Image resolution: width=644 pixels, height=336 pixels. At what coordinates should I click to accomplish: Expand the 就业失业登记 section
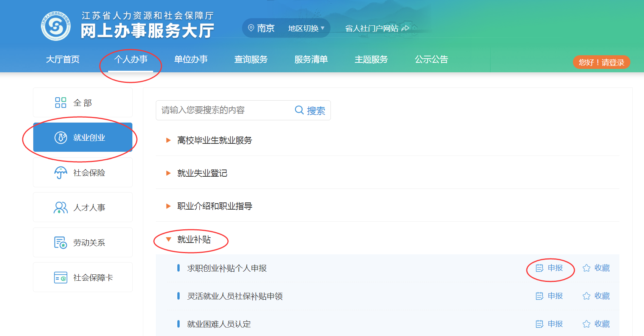[x=169, y=173]
